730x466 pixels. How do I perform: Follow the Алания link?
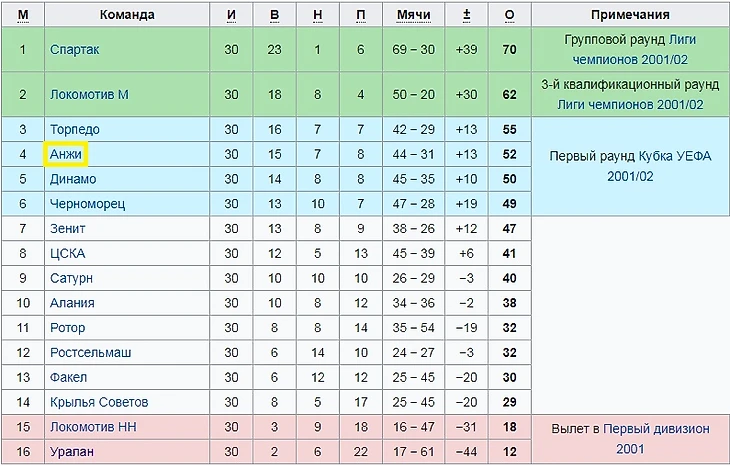72,303
